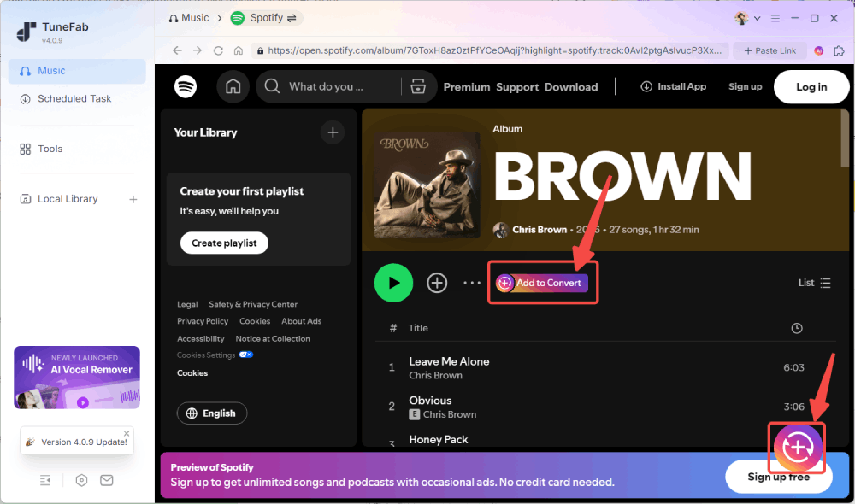
Task: Select the track Obvious
Action: click(x=430, y=401)
